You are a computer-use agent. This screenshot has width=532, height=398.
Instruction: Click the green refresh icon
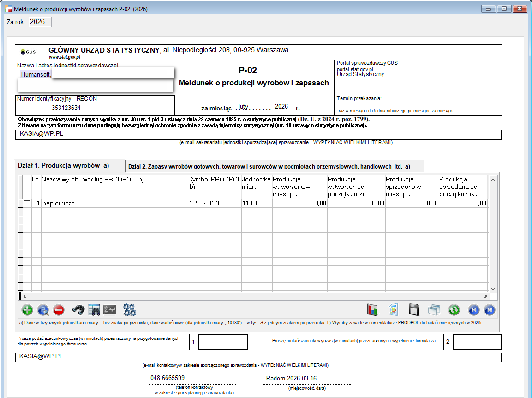(454, 310)
